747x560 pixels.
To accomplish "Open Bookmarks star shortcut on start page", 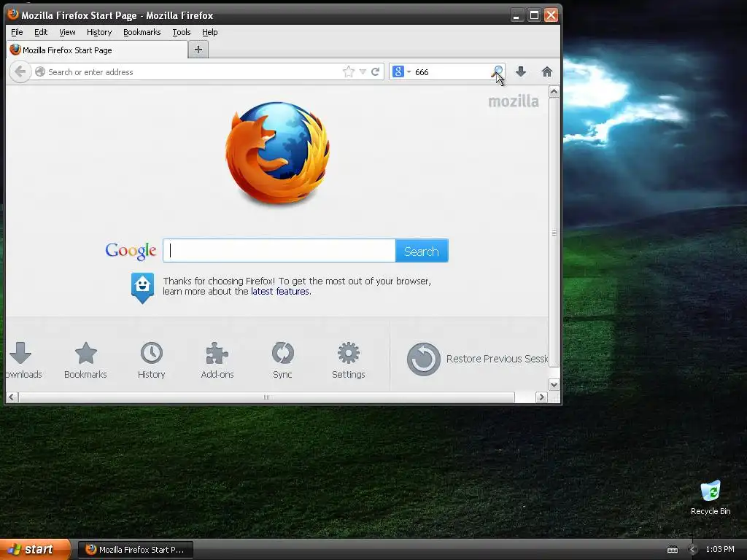I will (x=86, y=360).
